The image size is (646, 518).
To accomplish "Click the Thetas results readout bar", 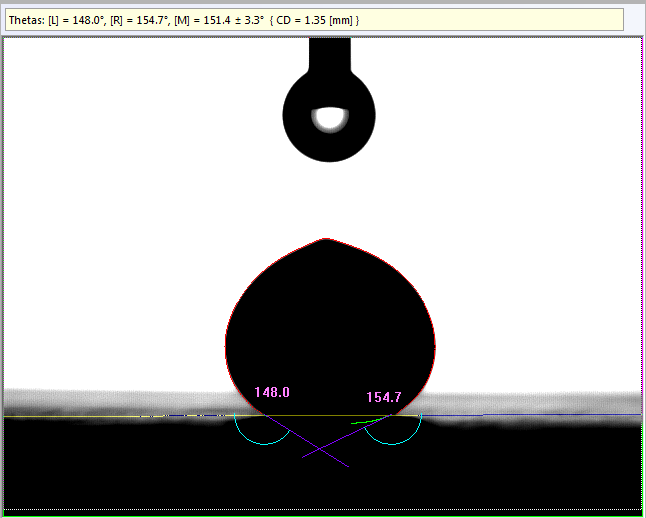I will 314,20.
